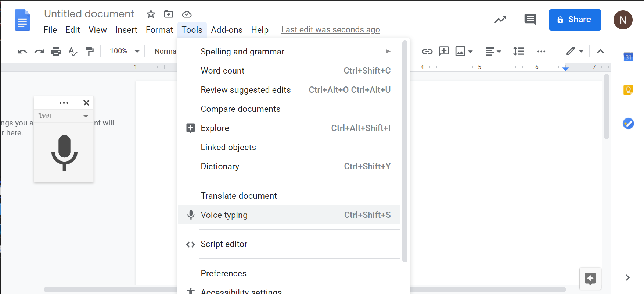644x294 pixels.
Task: Open the toolbar more options ellipsis
Action: coord(541,51)
